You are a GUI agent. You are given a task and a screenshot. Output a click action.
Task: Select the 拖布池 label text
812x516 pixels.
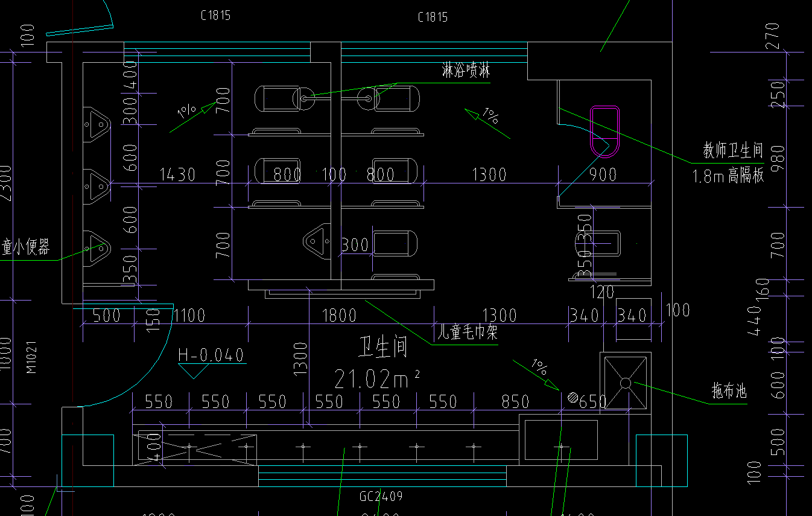pyautogui.click(x=729, y=391)
